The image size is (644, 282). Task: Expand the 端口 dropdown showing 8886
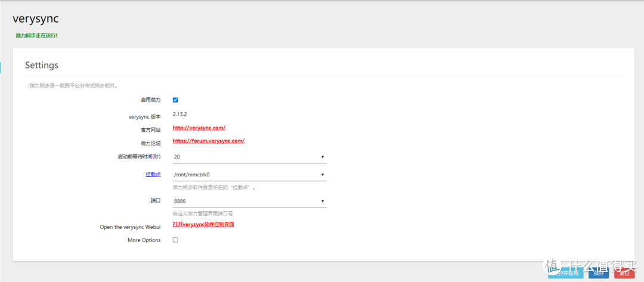point(250,201)
